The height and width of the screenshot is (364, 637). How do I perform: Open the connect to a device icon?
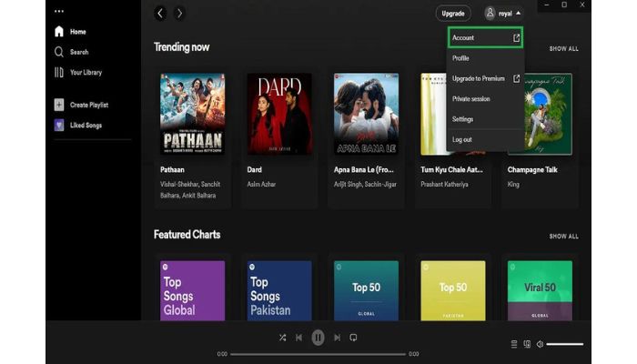pyautogui.click(x=527, y=344)
